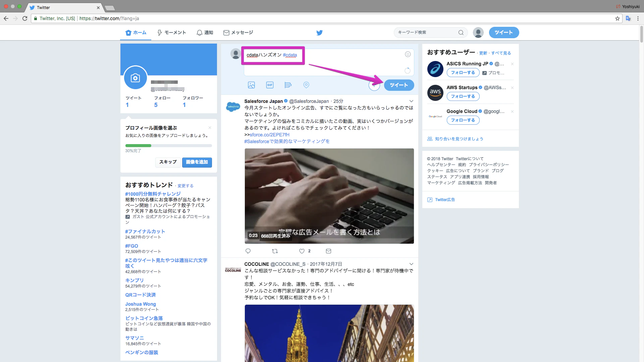Add photo to tweet via image icon
Screen dimensions: 644x362
(x=251, y=85)
